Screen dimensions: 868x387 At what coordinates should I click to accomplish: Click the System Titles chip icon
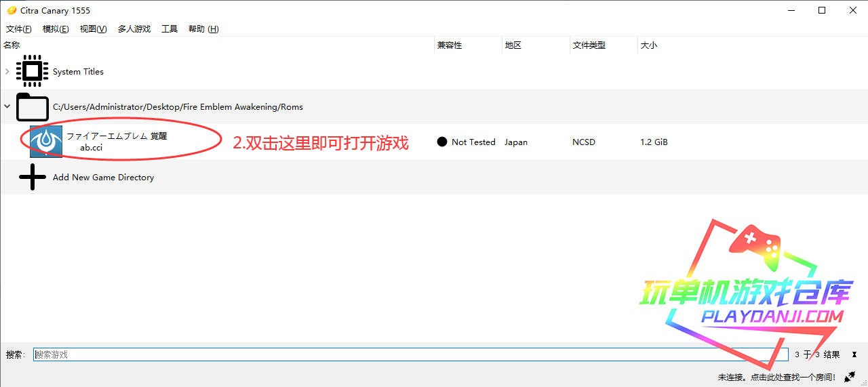click(x=32, y=71)
